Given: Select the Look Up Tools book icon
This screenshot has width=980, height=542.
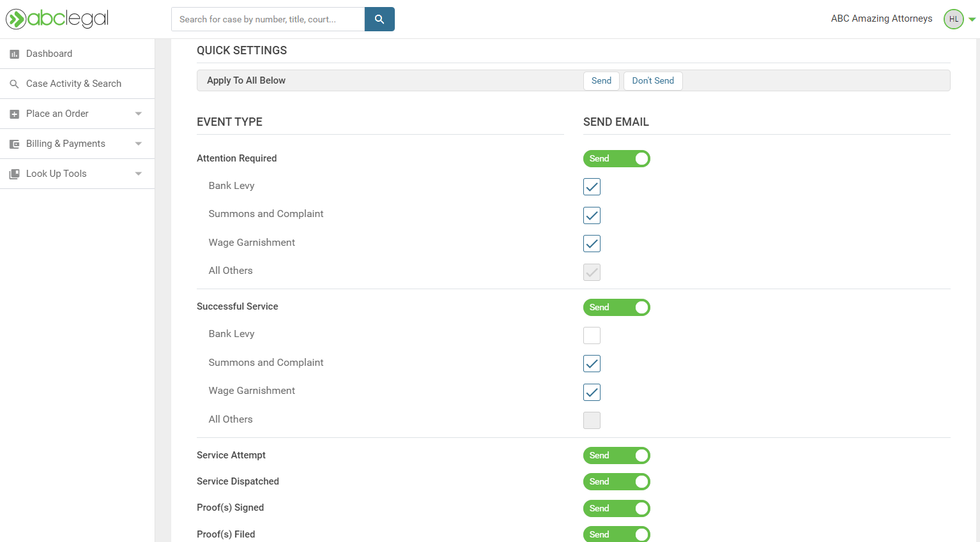Looking at the screenshot, I should tap(14, 173).
